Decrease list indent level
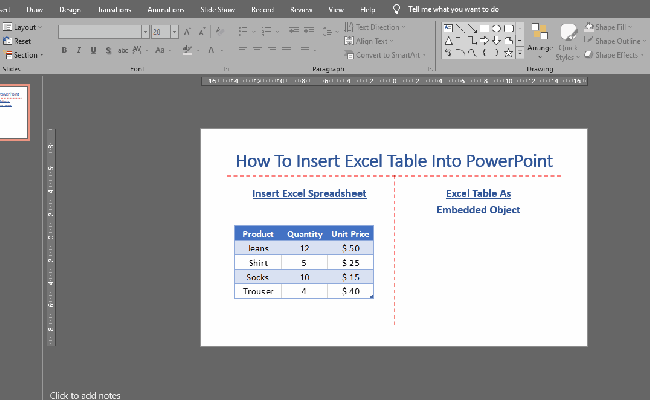Image resolution: width=650 pixels, height=400 pixels. pos(293,30)
